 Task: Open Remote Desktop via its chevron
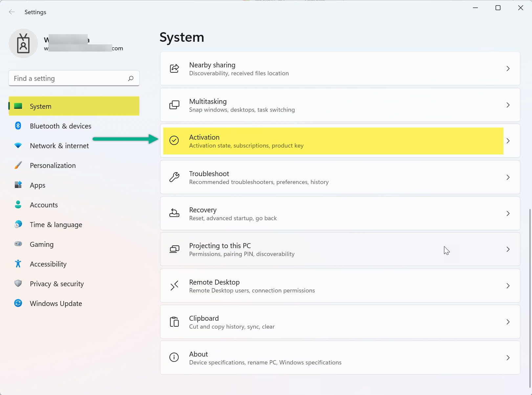tap(508, 286)
